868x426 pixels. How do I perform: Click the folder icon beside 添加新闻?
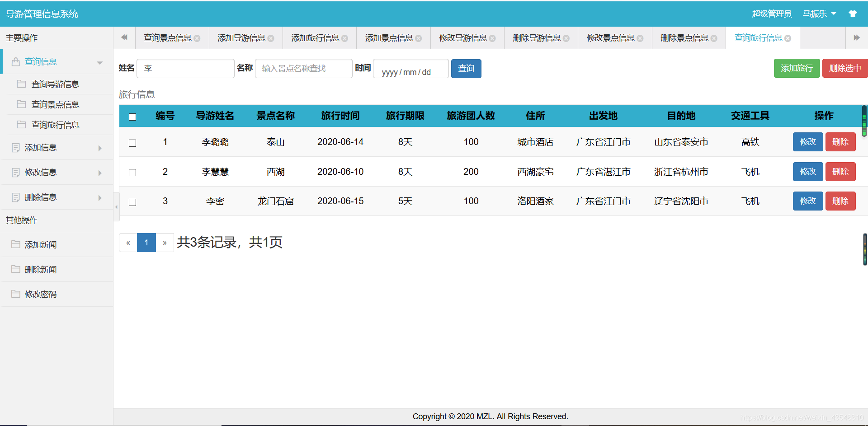pos(16,244)
